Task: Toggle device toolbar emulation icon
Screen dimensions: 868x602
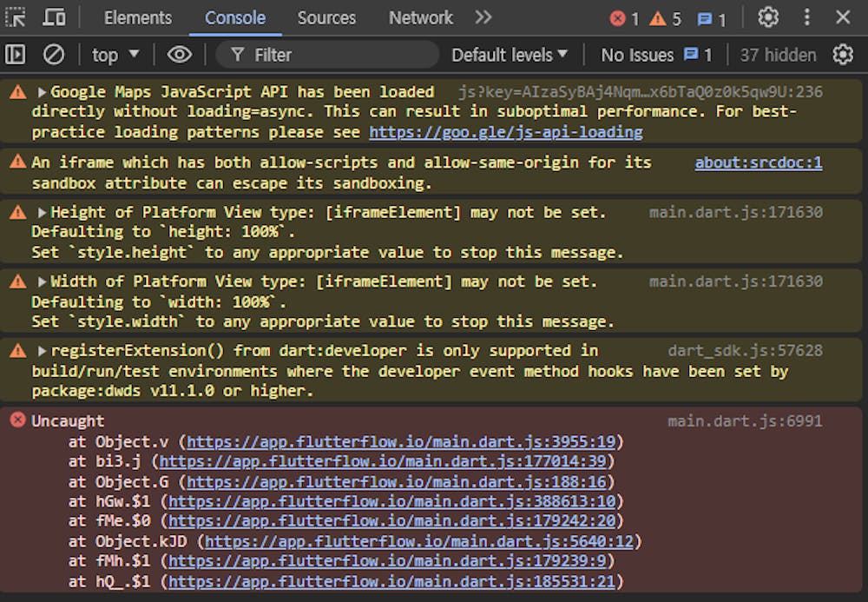Action: [54, 17]
